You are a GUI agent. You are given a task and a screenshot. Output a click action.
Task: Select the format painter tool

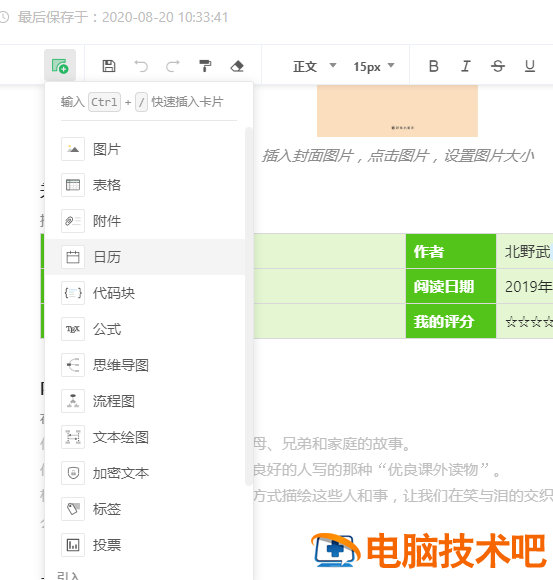[x=205, y=66]
